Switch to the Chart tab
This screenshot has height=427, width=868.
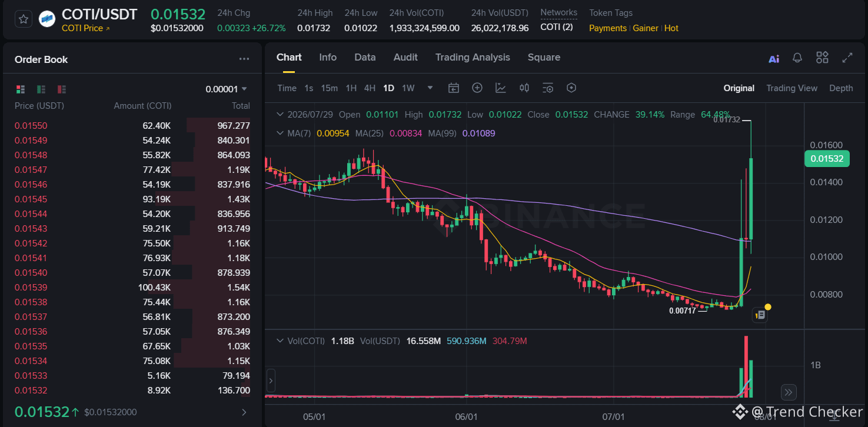tap(289, 57)
